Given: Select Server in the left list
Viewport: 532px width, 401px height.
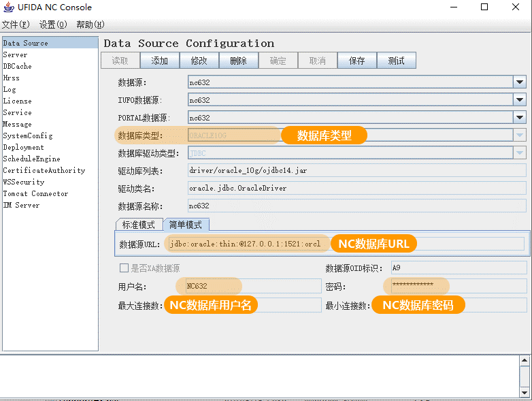Looking at the screenshot, I should tap(16, 54).
